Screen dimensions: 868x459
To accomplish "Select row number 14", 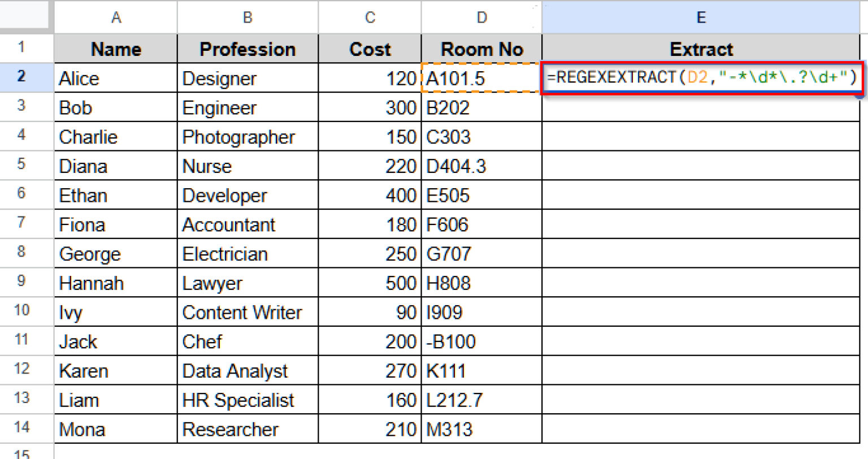I will pos(25,429).
